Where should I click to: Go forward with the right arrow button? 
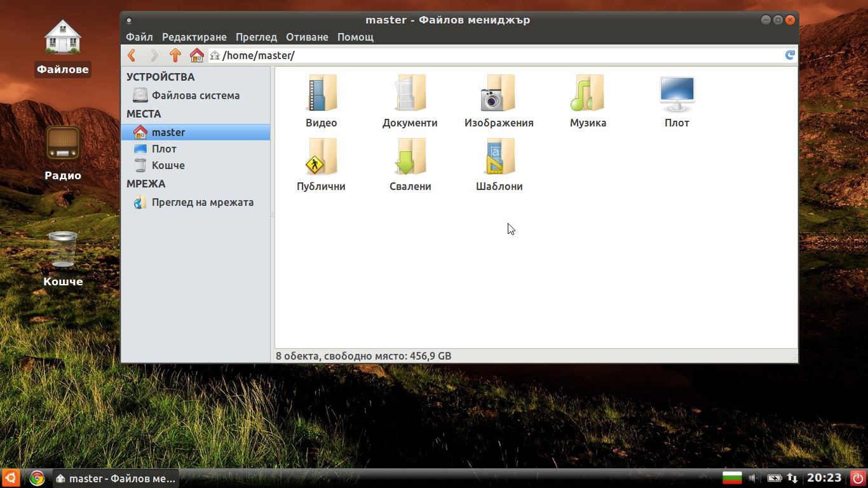(154, 55)
